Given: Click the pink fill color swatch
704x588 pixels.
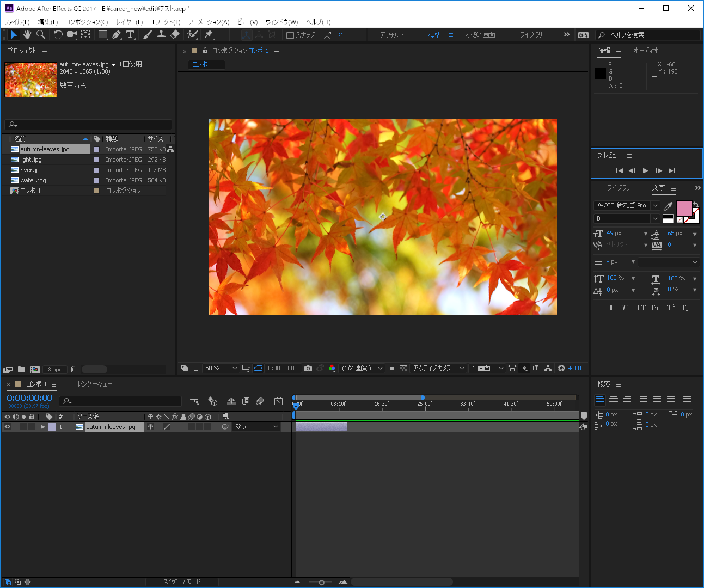Looking at the screenshot, I should [x=684, y=208].
